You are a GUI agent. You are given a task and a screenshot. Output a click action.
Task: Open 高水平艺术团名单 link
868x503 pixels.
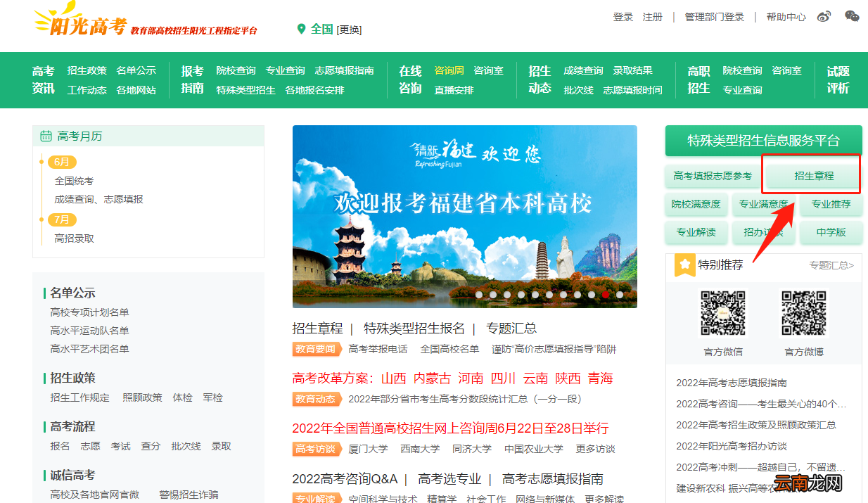[89, 349]
